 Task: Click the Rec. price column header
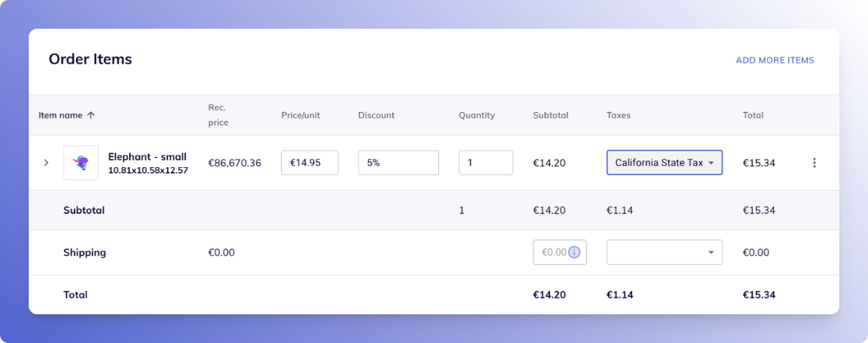218,115
